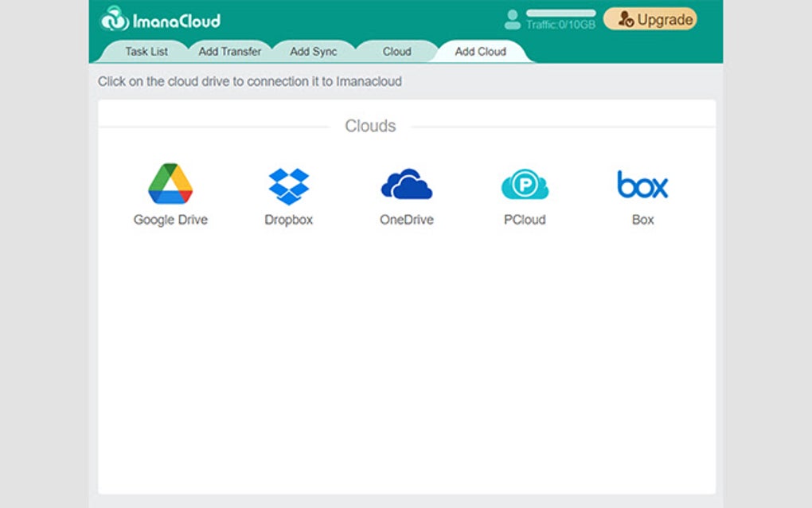Click the Clouds section heading
The height and width of the screenshot is (508, 812).
[x=370, y=126]
